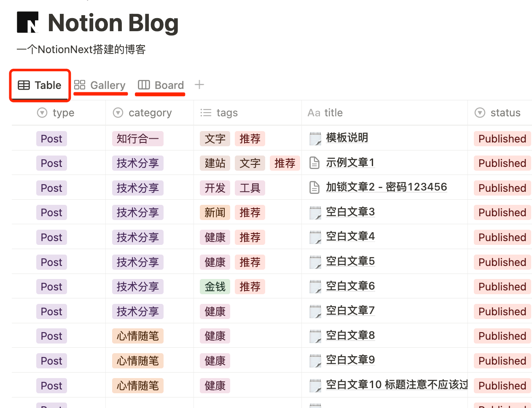Click the Gallery view icon
Image resolution: width=532 pixels, height=408 pixels.
[80, 85]
